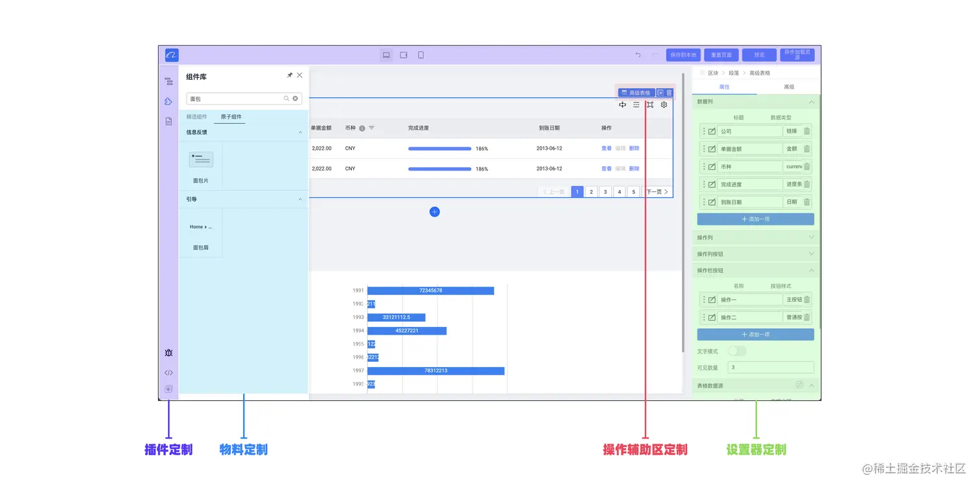Click the search magnifier in component search
The width and height of the screenshot is (980, 489).
tap(286, 99)
